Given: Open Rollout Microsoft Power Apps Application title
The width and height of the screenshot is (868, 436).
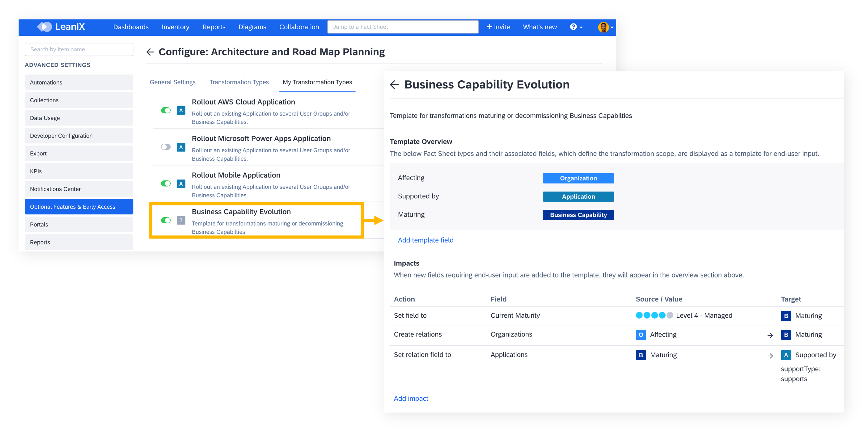Looking at the screenshot, I should coord(261,139).
